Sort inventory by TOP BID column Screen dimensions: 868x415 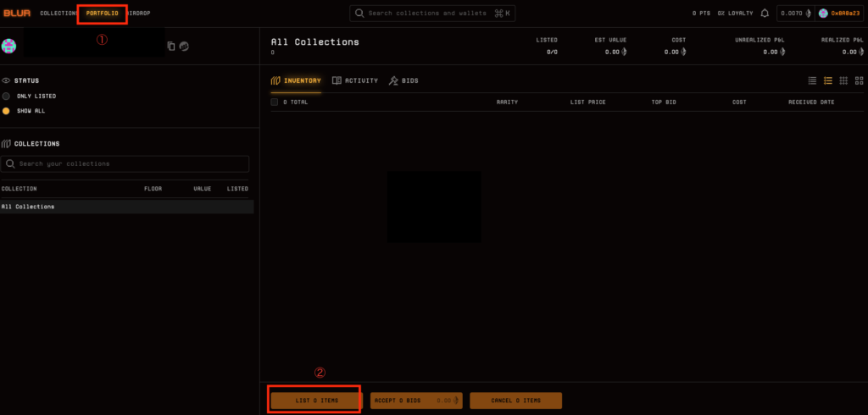tap(664, 102)
